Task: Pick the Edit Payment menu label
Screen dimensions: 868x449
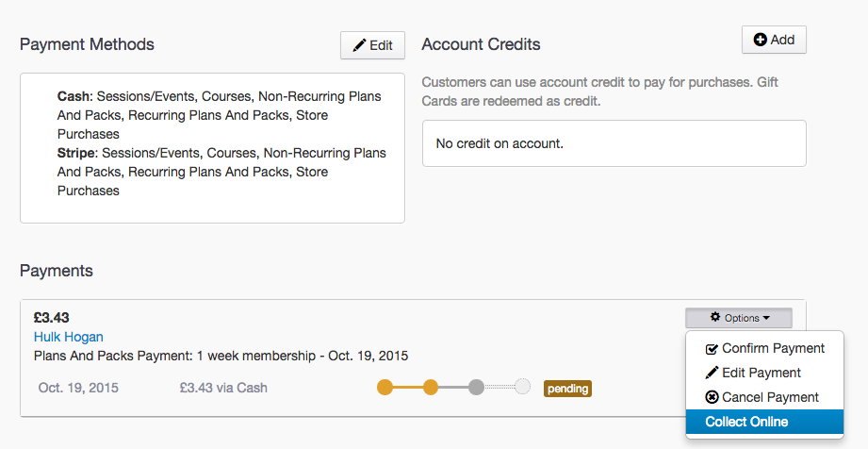Action: pos(762,374)
